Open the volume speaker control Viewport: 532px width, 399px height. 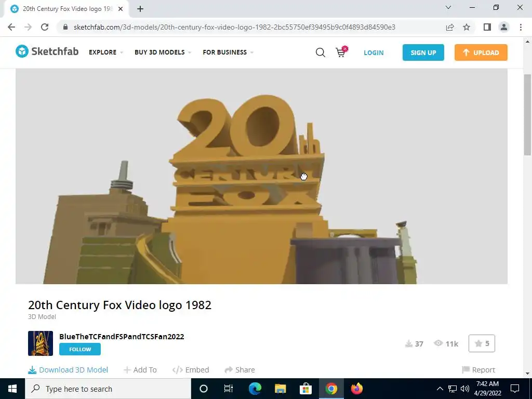(x=465, y=389)
